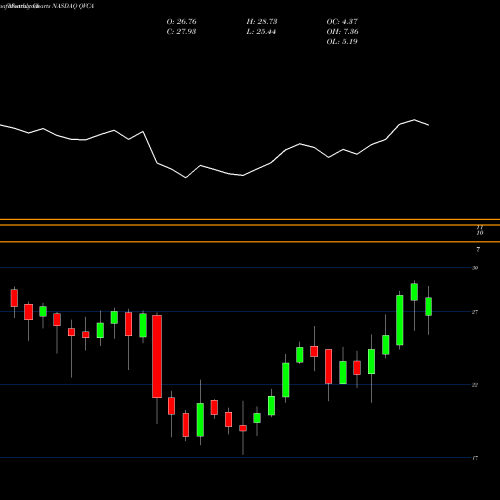Screen dimensions: 500x500
Task: Select the high price value H: 28.73
Action: pyautogui.click(x=262, y=22)
